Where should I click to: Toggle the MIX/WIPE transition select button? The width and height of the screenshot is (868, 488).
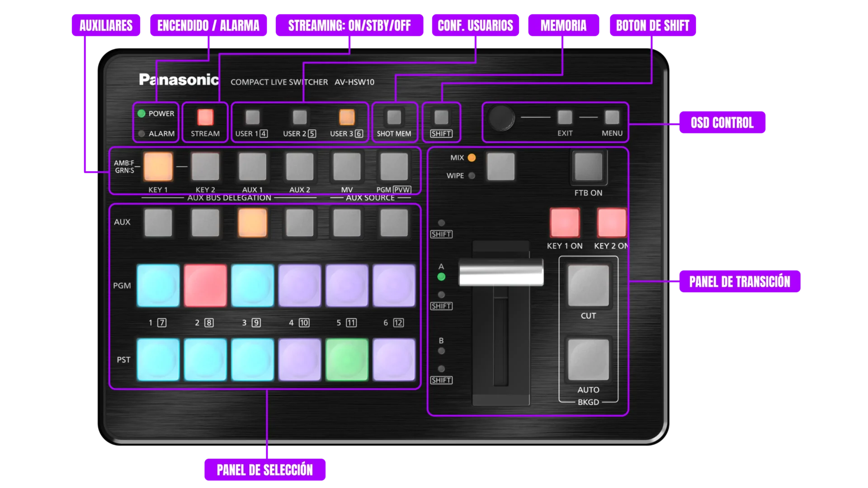point(500,166)
